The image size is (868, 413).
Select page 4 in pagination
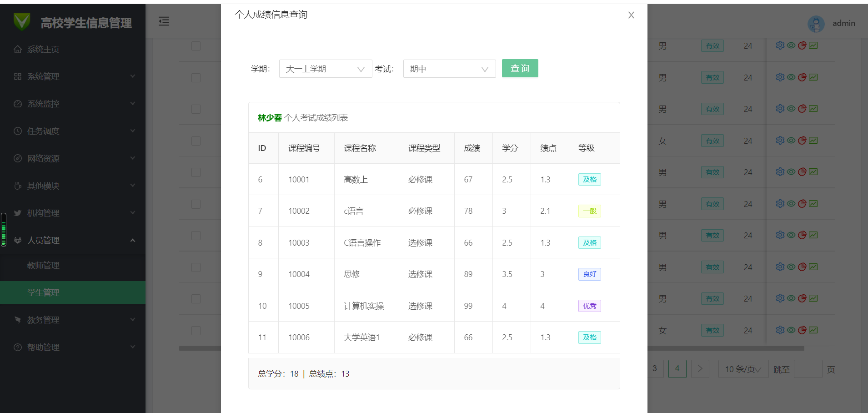tap(677, 369)
